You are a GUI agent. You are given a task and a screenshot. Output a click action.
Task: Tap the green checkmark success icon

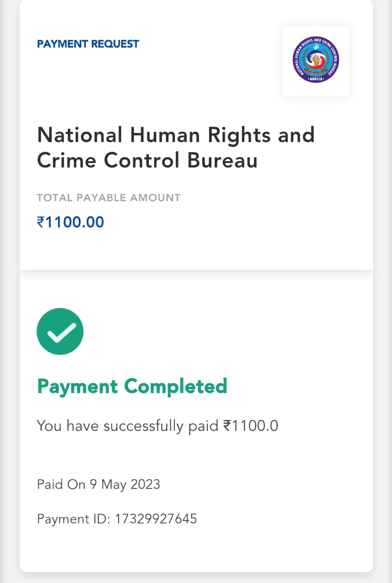pos(60,331)
